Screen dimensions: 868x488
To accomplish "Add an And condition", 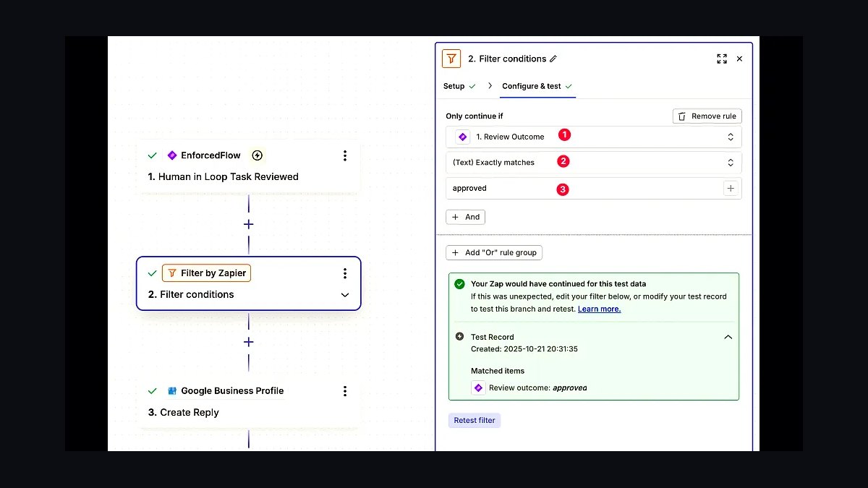I will pyautogui.click(x=466, y=217).
